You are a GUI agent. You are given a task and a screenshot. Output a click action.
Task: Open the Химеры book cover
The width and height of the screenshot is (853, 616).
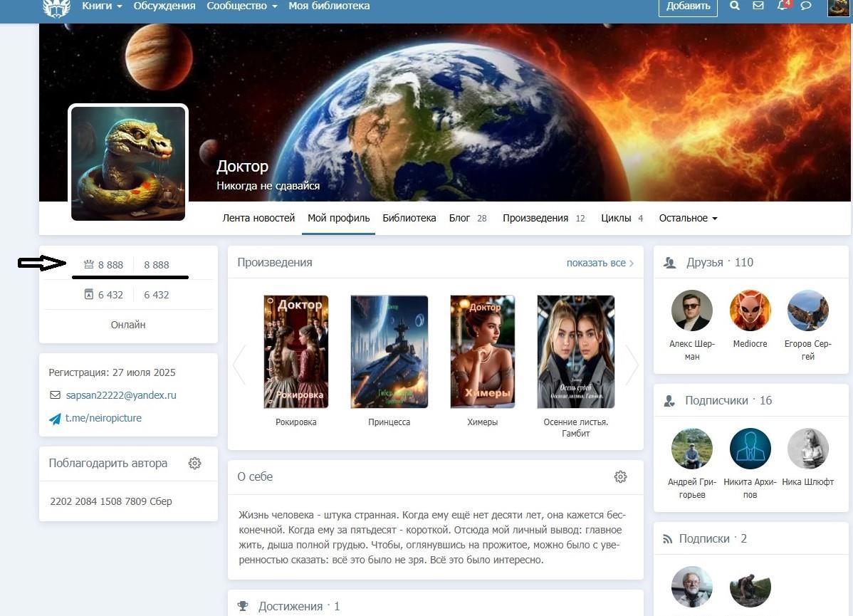483,352
